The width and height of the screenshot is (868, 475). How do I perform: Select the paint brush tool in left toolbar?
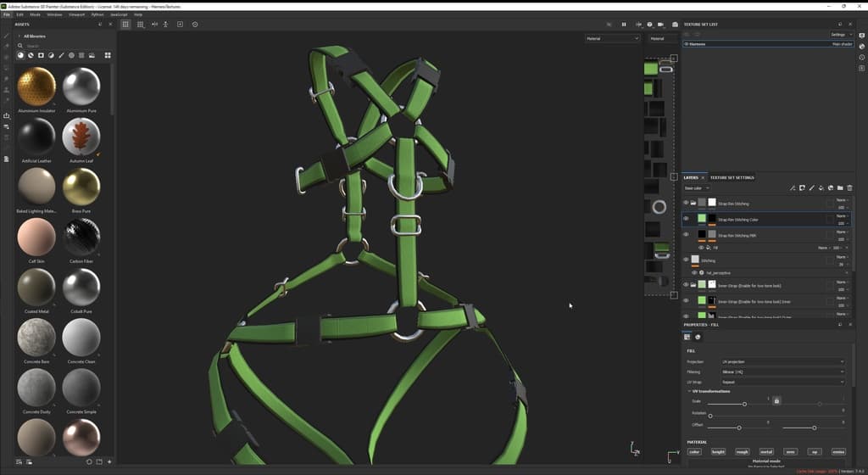tap(7, 36)
